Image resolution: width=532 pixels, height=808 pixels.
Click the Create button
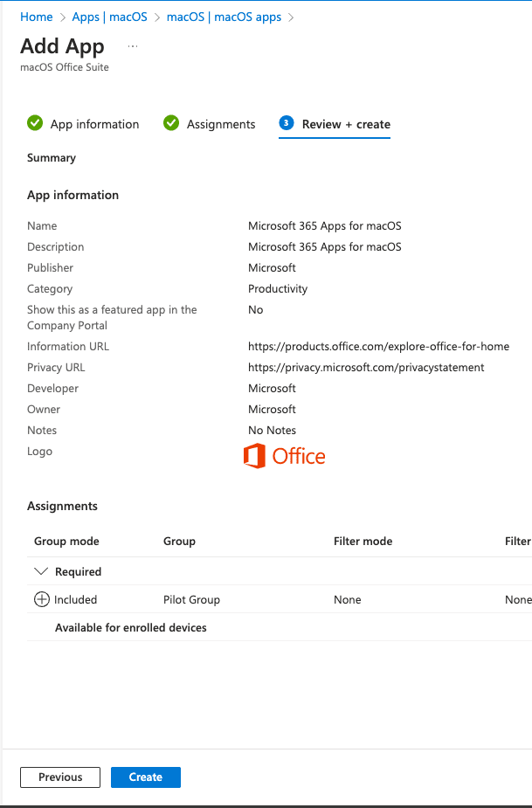[145, 777]
